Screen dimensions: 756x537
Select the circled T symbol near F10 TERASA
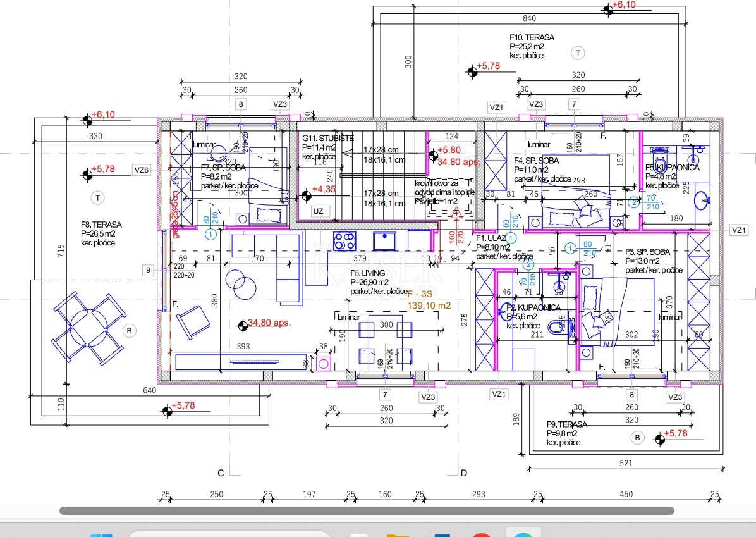point(578,53)
